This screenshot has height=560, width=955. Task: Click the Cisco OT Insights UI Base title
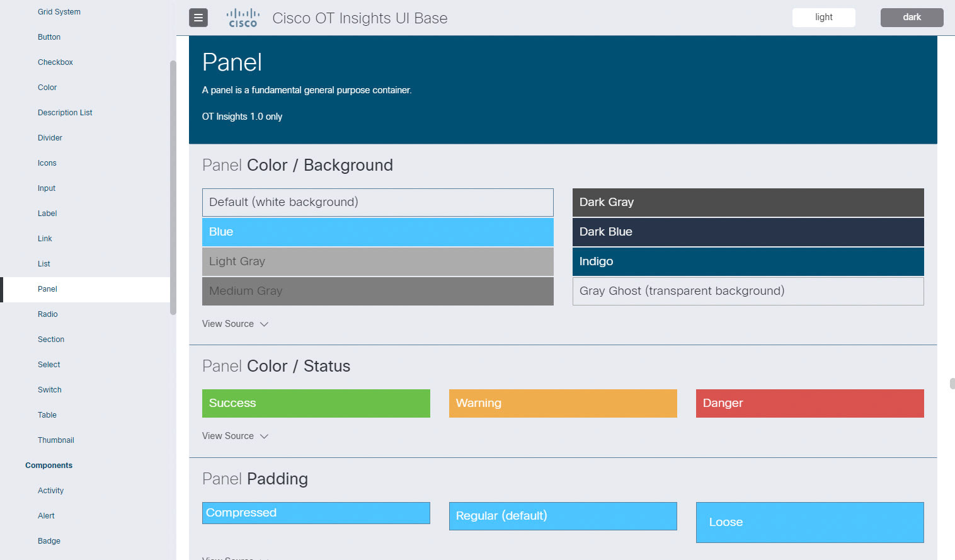point(360,18)
